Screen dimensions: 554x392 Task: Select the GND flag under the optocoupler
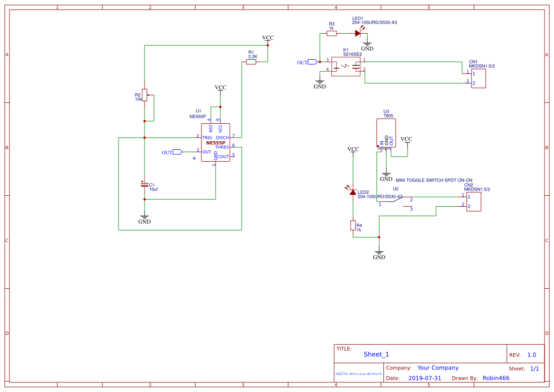(320, 82)
